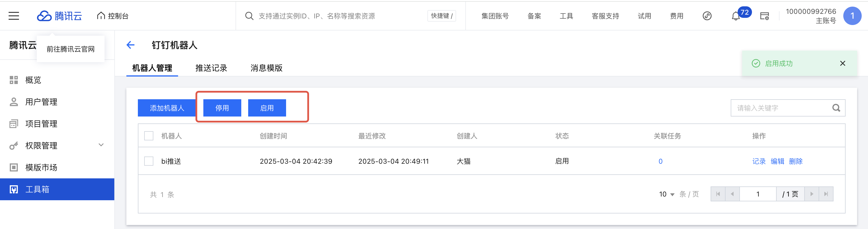Screen dimensions: 868x229
Task: Switch to 推送记录 tab
Action: tap(211, 68)
